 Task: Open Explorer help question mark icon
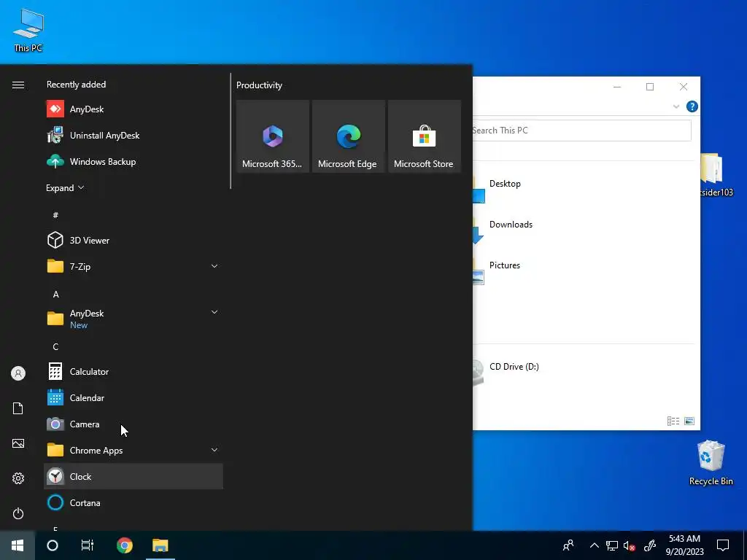tap(692, 106)
